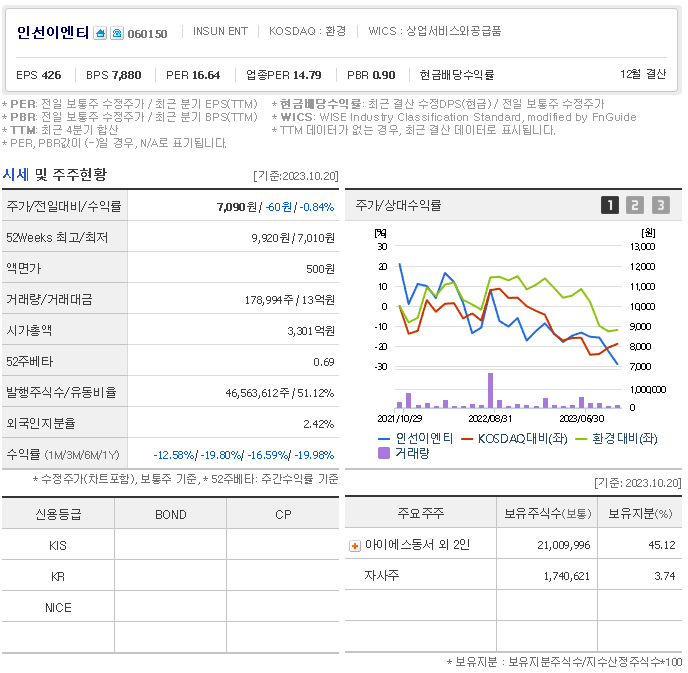Expand 아이에스동서 외 2인 shareholder row

tap(355, 546)
